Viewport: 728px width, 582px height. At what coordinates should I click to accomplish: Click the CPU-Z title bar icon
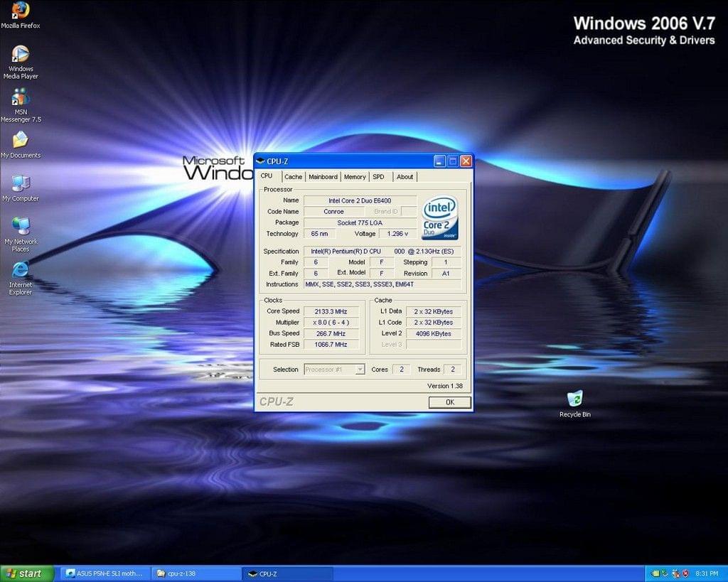[260, 161]
